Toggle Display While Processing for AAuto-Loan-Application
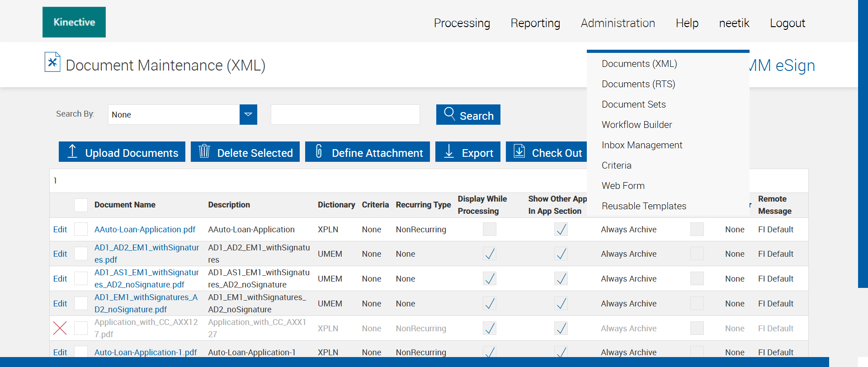The width and height of the screenshot is (868, 367). pyautogui.click(x=489, y=230)
